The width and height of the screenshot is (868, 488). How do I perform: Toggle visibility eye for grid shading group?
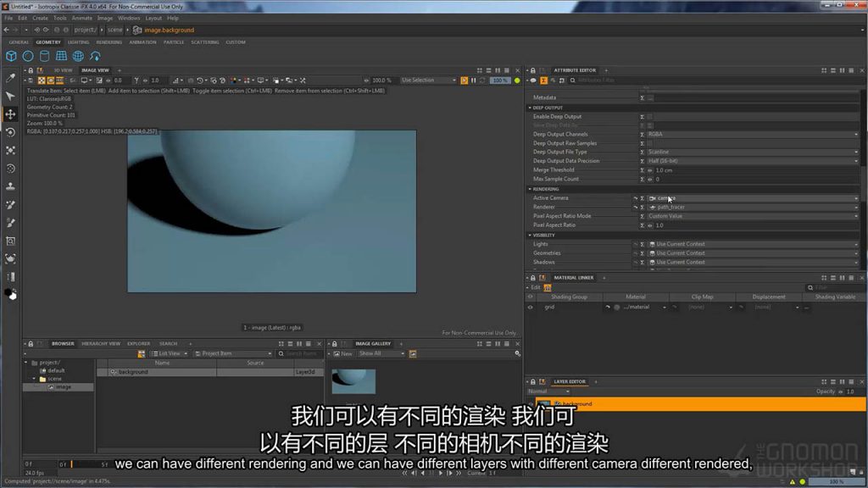tap(531, 307)
